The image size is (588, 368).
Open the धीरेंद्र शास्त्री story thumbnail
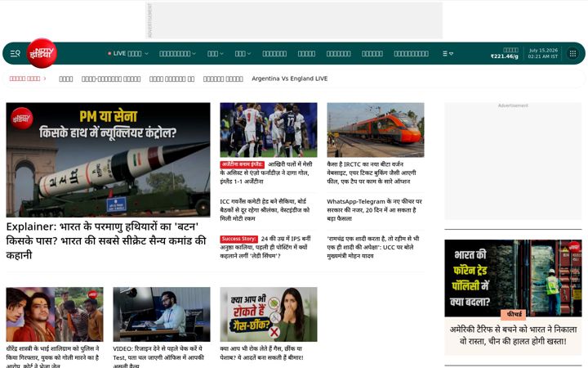[55, 314]
